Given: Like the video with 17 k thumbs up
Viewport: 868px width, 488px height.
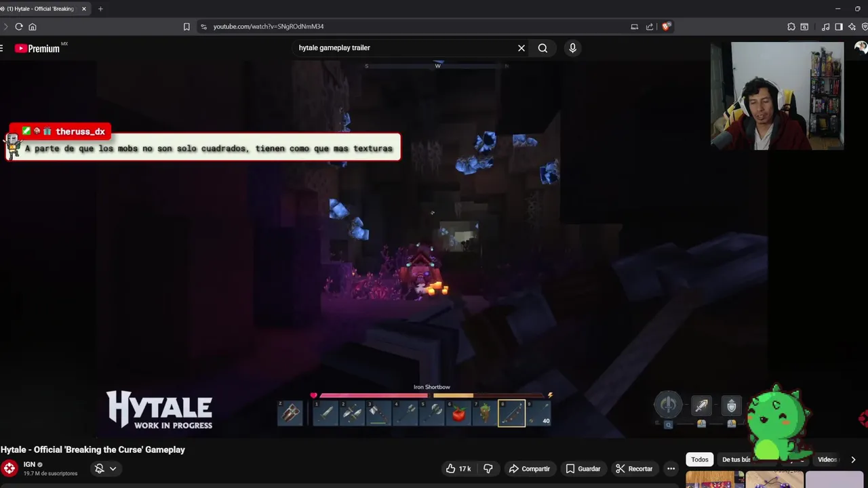Looking at the screenshot, I should [458, 468].
